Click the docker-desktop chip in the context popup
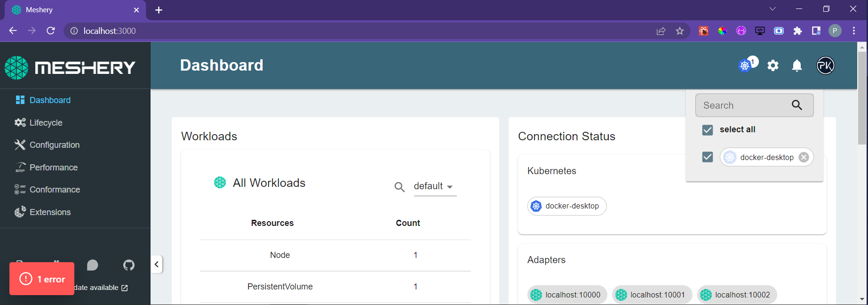The image size is (868, 305). pyautogui.click(x=766, y=157)
